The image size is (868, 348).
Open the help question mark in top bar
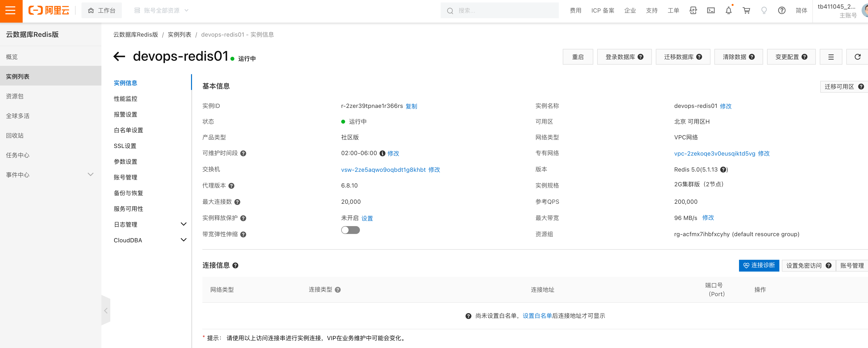tap(782, 11)
